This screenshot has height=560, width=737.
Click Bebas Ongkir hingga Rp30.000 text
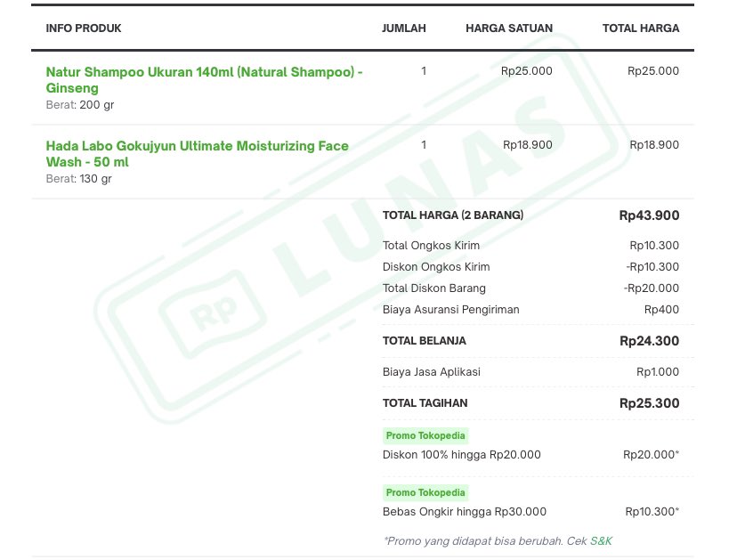coord(465,512)
